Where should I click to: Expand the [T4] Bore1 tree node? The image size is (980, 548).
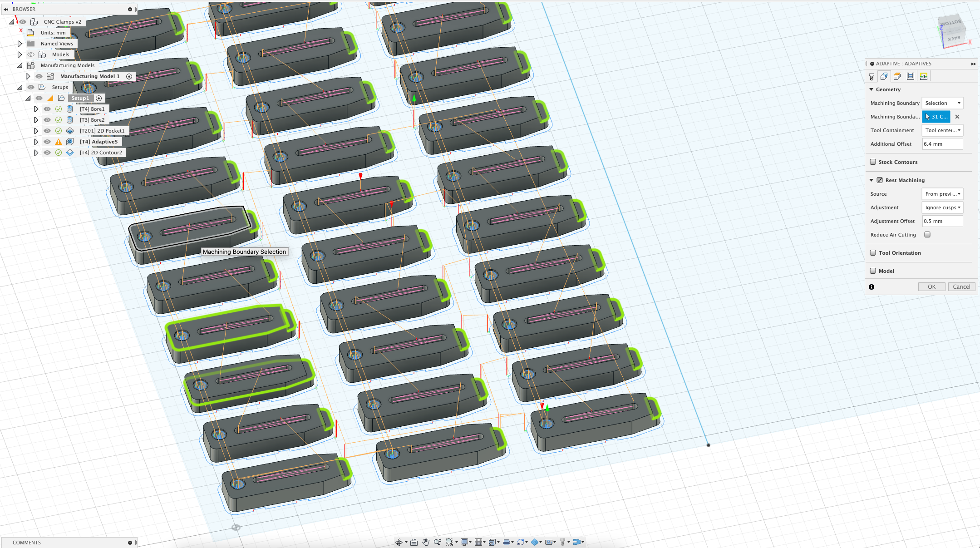[x=36, y=109]
